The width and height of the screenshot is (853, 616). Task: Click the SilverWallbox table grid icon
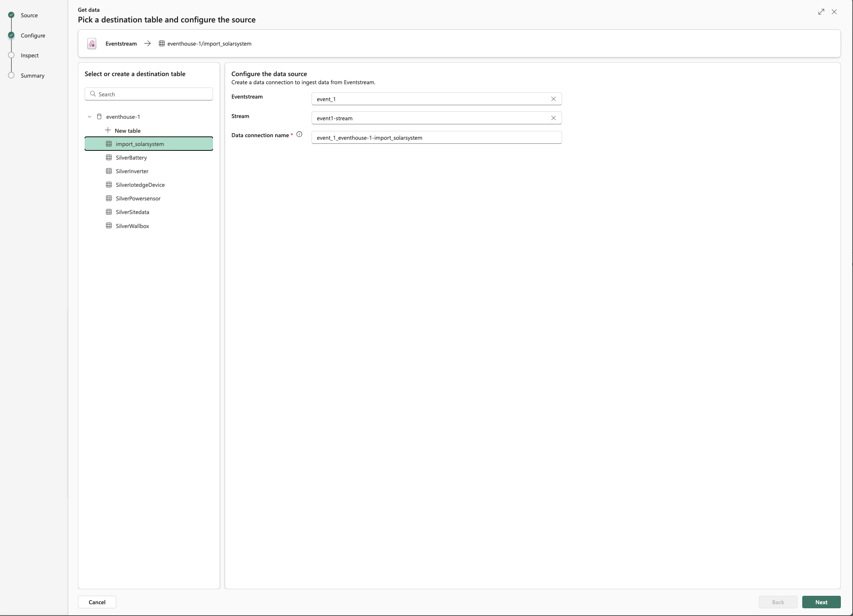pos(109,226)
